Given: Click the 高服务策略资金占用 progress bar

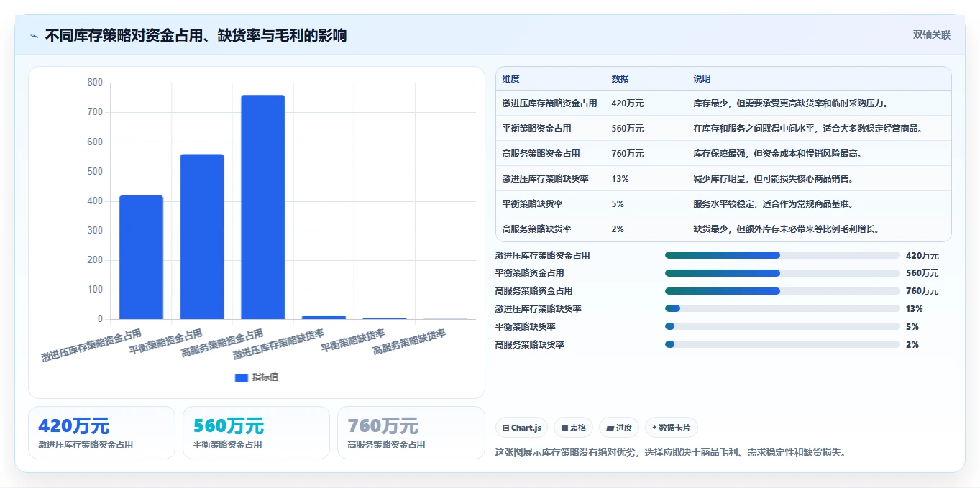Looking at the screenshot, I should (782, 291).
